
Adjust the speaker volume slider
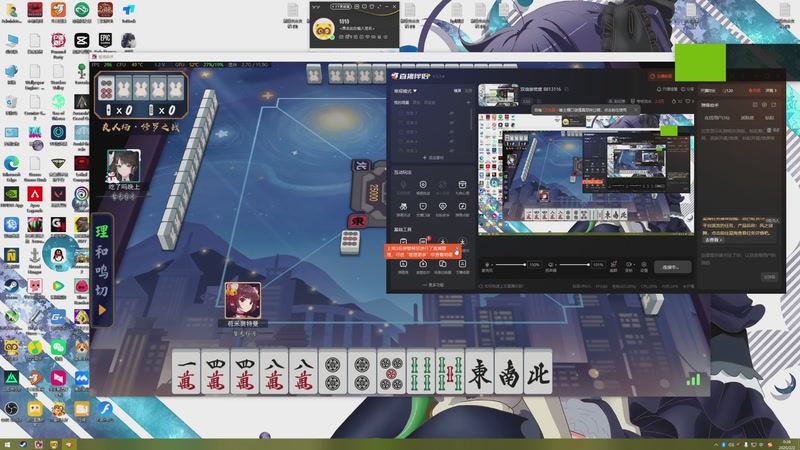click(x=573, y=265)
